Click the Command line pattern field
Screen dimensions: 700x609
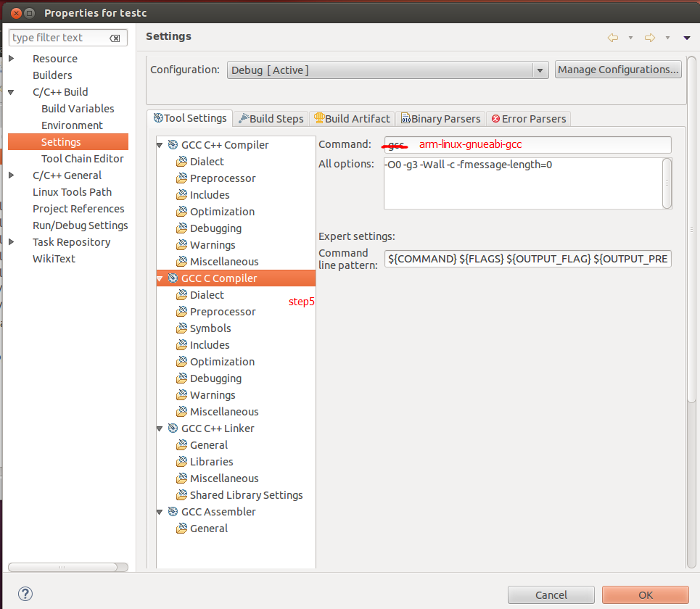pos(527,259)
